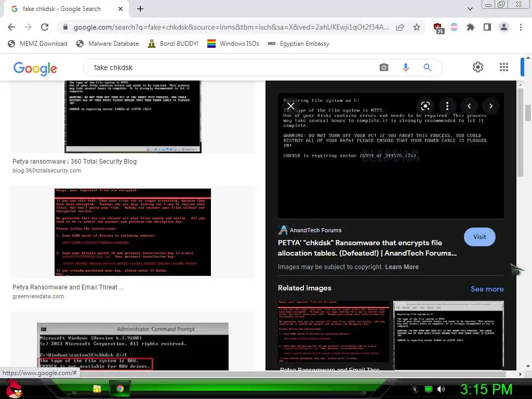This screenshot has width=532, height=399.
Task: Open the blog.360totalsecurity.com source link
Action: click(x=47, y=170)
